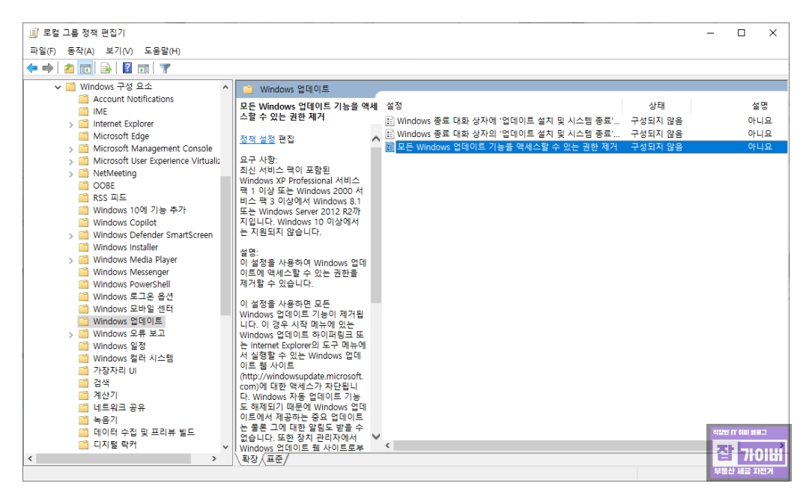Click the settings list horizontal scrollbar thumb
Viewport: 812px width, 504px height.
pyautogui.click(x=550, y=446)
